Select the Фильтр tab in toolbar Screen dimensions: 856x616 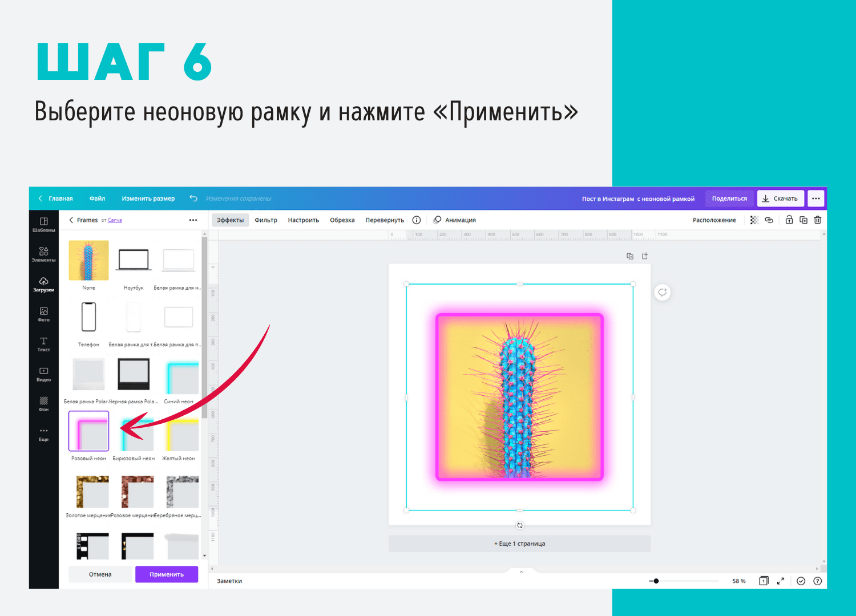[x=265, y=220]
